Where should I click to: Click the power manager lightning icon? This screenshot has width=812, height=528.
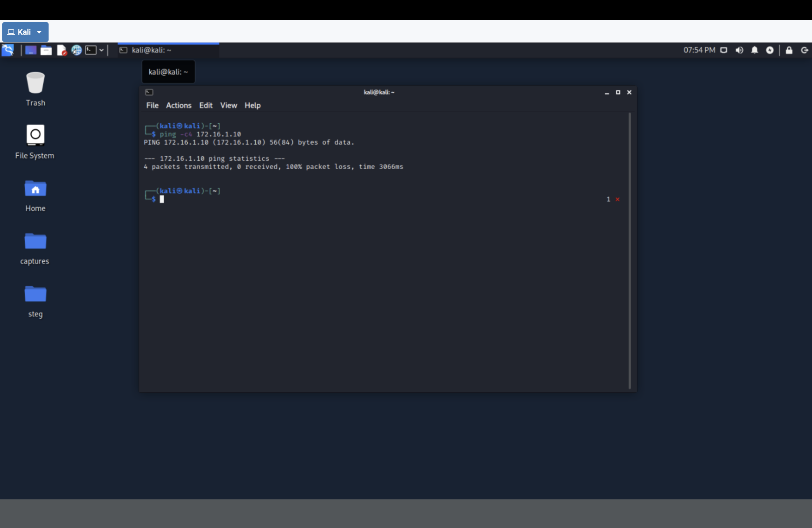click(x=770, y=50)
